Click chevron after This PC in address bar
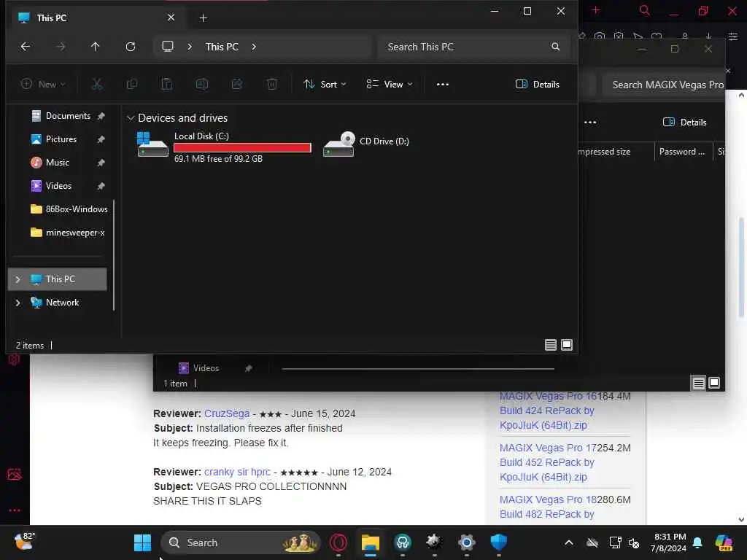 click(x=254, y=47)
